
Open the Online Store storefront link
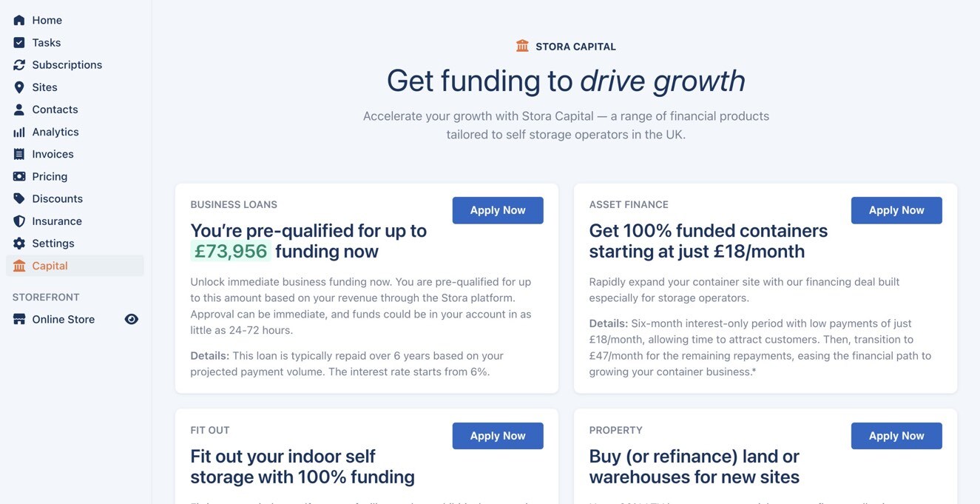tap(63, 319)
